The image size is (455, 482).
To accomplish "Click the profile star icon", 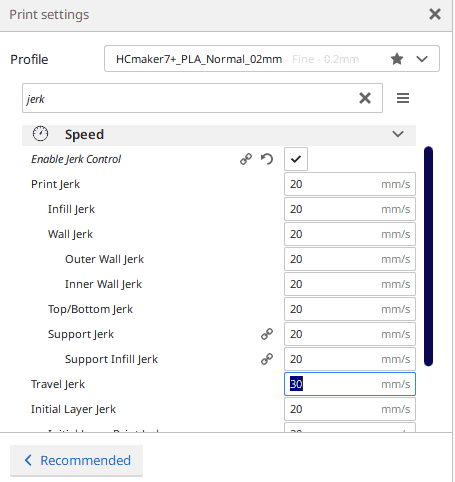I will click(x=397, y=59).
